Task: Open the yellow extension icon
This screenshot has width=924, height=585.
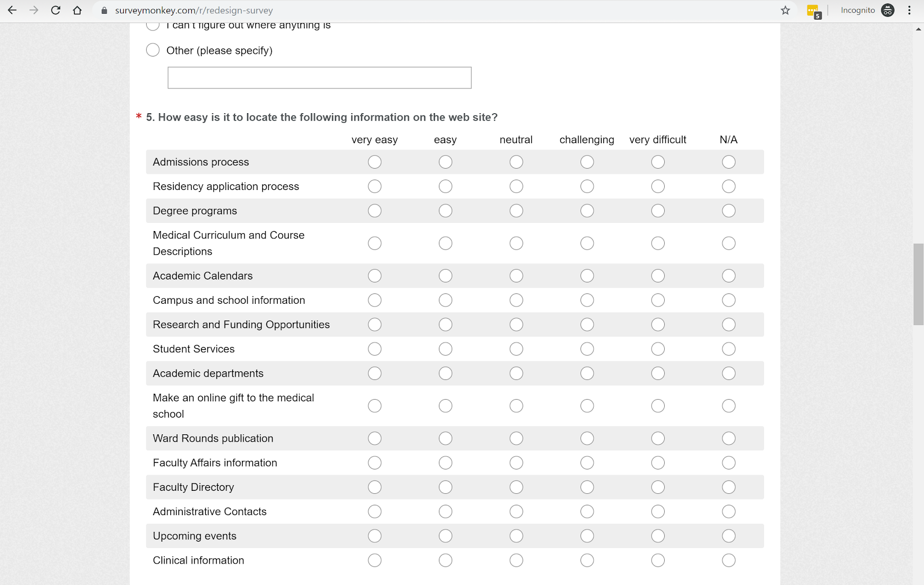Action: point(813,11)
